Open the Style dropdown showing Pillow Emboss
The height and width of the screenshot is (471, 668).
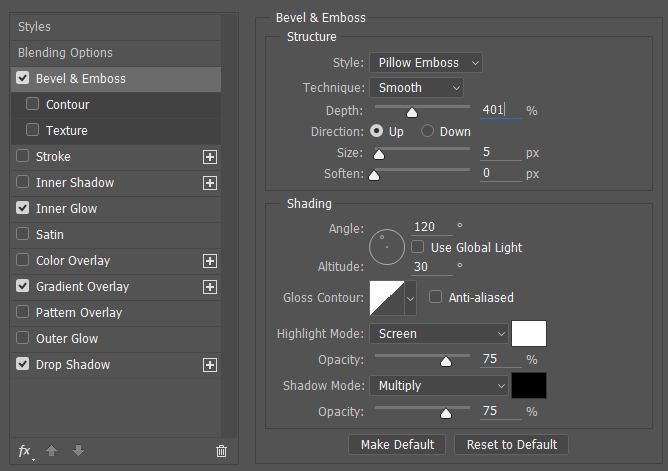[x=426, y=63]
